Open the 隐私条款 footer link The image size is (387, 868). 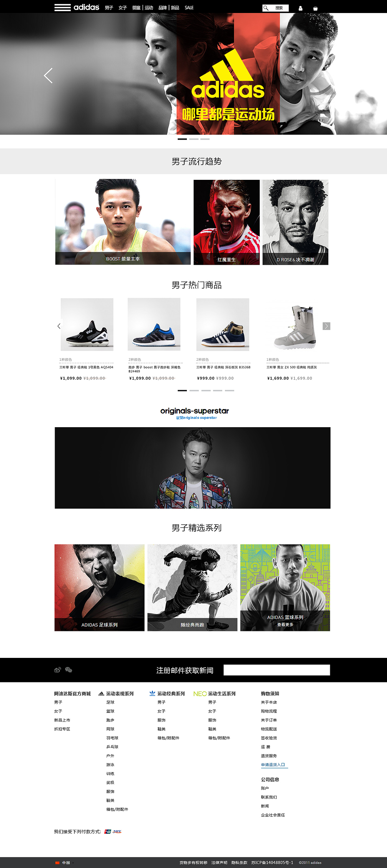[x=239, y=863]
